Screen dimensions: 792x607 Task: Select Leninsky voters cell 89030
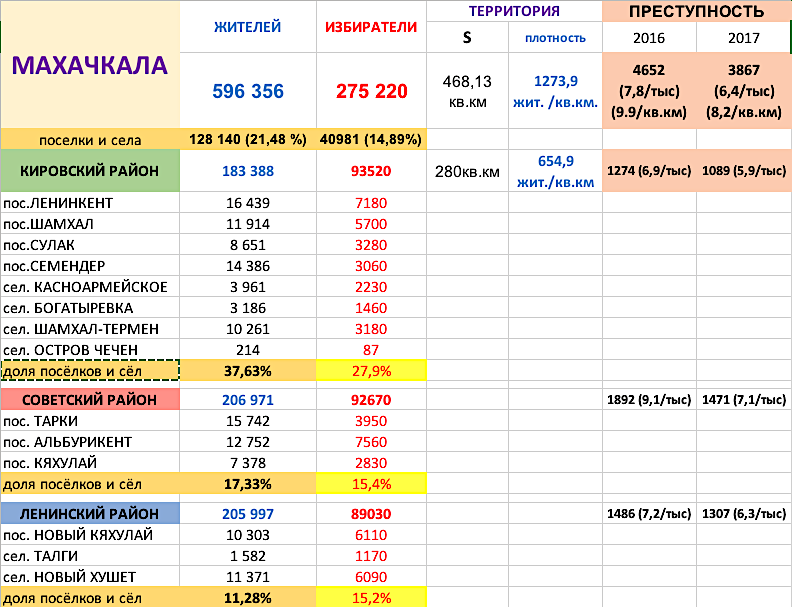tap(371, 513)
